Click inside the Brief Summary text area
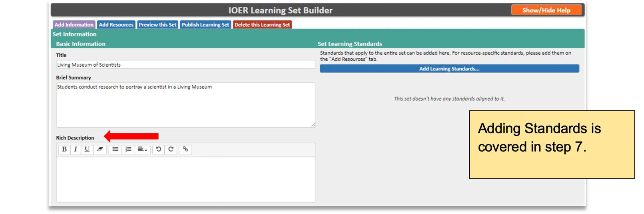 point(186,105)
